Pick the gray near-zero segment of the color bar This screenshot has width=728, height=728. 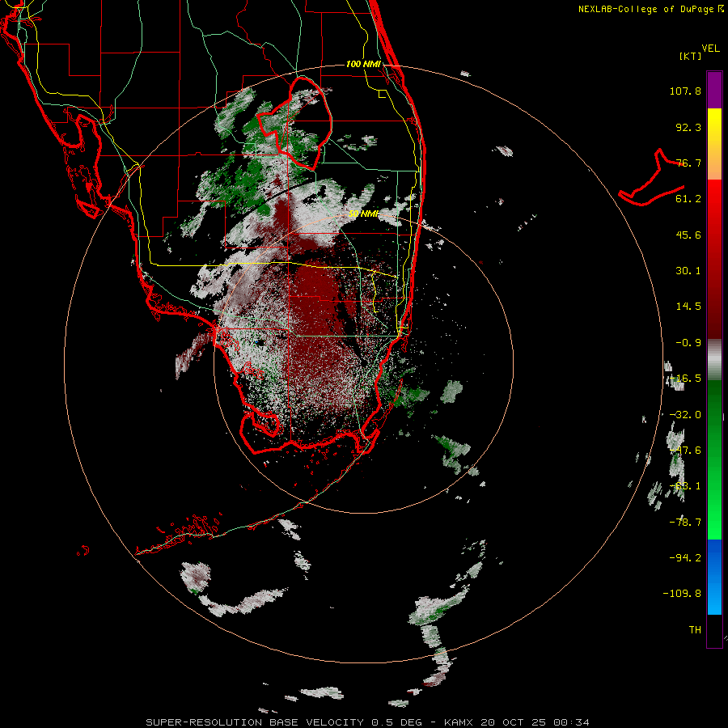tap(714, 360)
